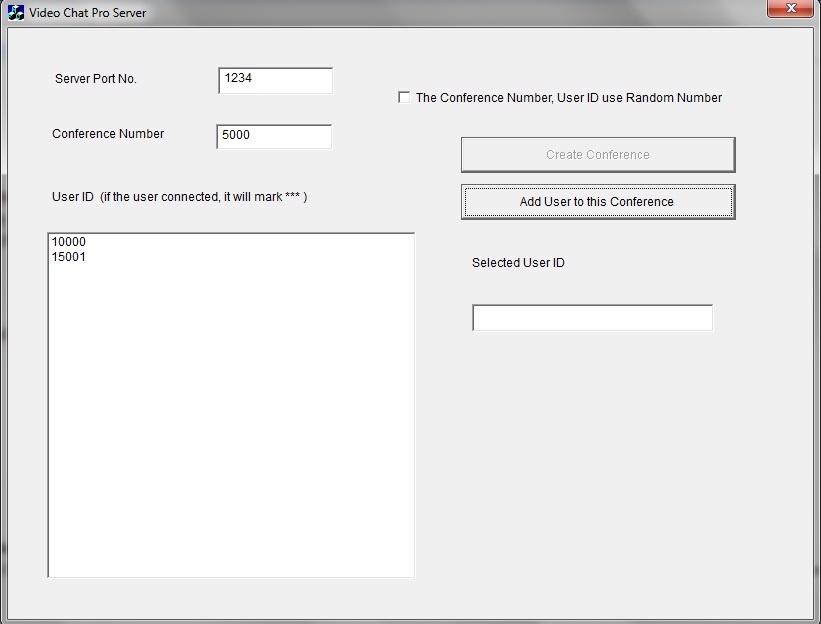
Task: Click empty space inside the User ID listbox
Action: click(x=230, y=420)
